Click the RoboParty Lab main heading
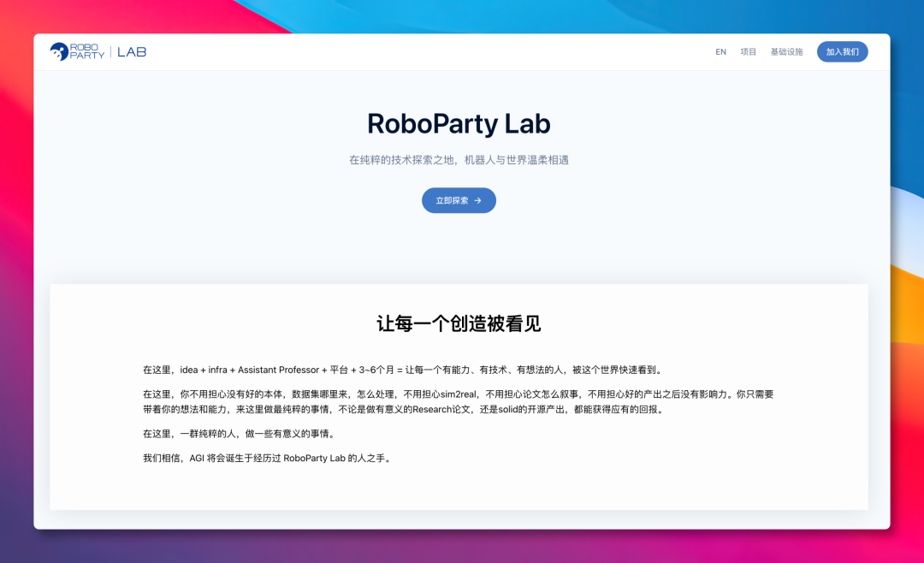 459,124
